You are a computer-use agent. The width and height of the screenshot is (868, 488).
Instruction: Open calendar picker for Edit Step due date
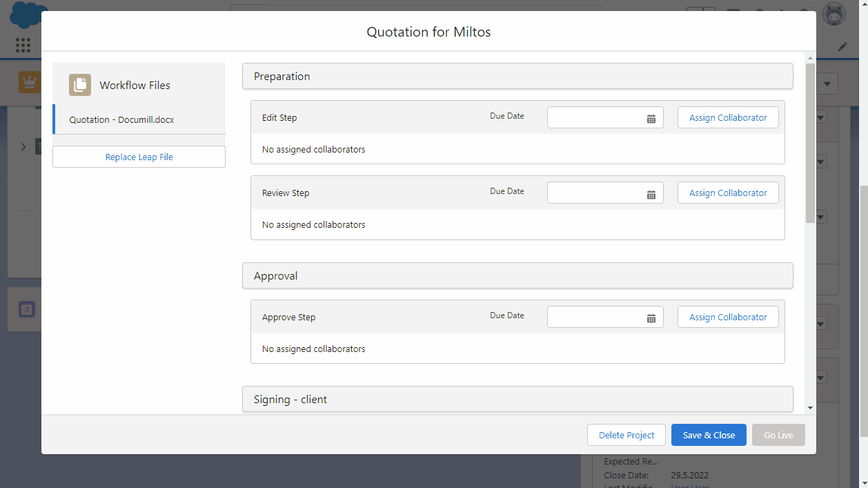tap(651, 117)
